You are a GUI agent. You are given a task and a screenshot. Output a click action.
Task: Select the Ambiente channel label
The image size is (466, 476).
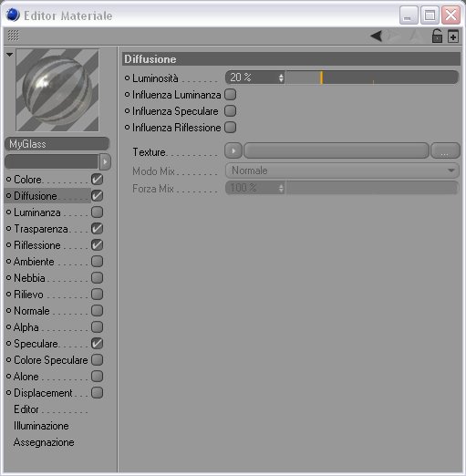[34, 262]
